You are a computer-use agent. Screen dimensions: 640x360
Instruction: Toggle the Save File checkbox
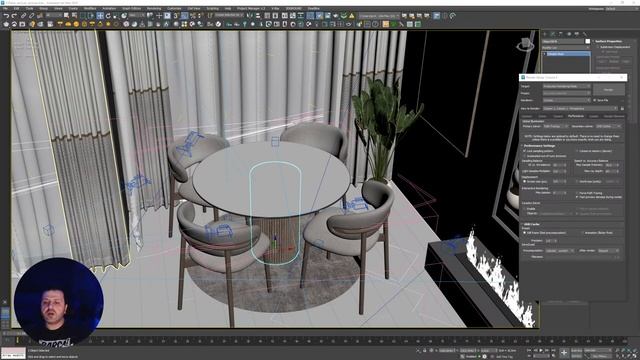(x=594, y=100)
